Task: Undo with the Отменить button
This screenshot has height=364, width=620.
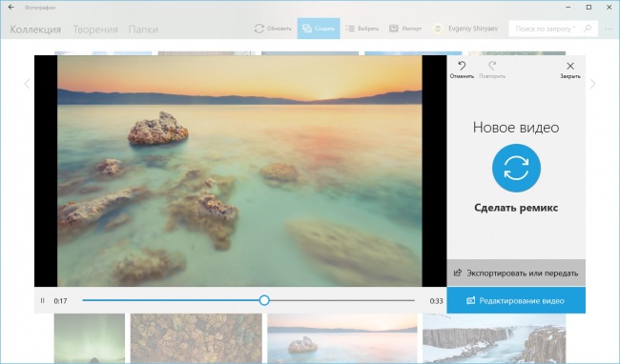Action: pyautogui.click(x=462, y=70)
